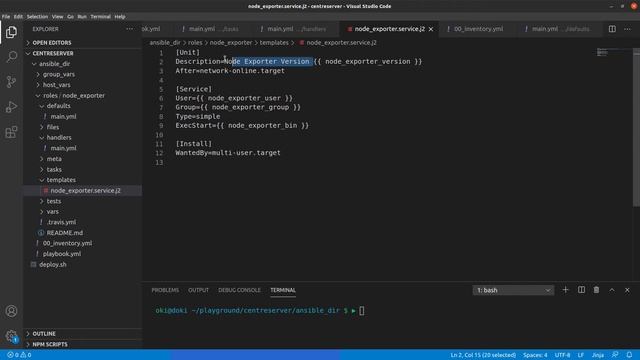
Task: Open the Manage gear icon
Action: [11, 336]
